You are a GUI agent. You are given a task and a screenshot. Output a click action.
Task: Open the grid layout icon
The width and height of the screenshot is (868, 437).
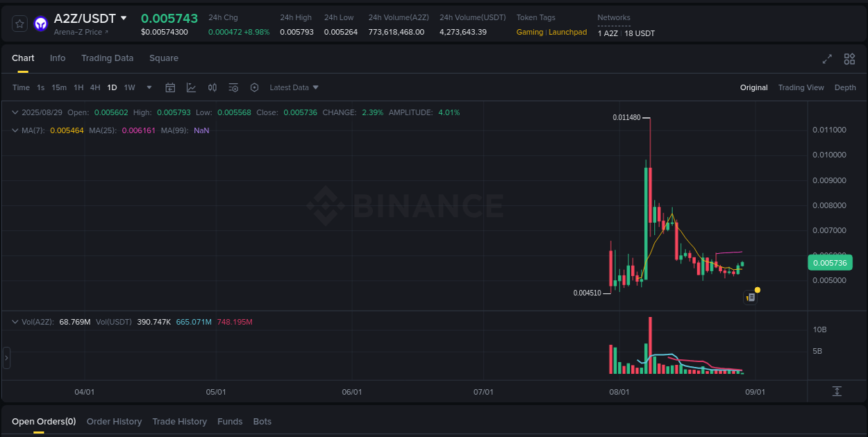pyautogui.click(x=849, y=59)
